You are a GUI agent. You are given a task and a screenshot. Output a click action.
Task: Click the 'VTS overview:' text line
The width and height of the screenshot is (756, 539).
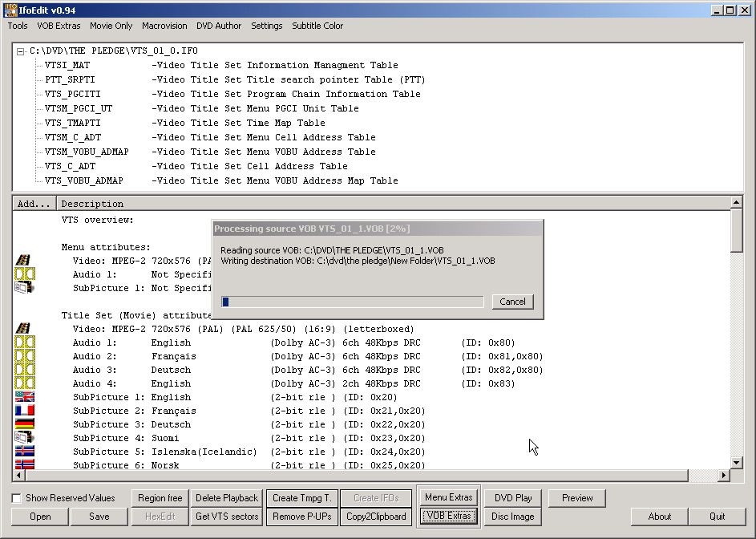(97, 220)
